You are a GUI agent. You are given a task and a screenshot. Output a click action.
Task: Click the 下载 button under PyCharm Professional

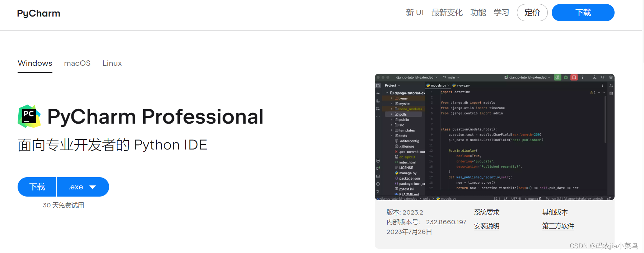click(37, 187)
